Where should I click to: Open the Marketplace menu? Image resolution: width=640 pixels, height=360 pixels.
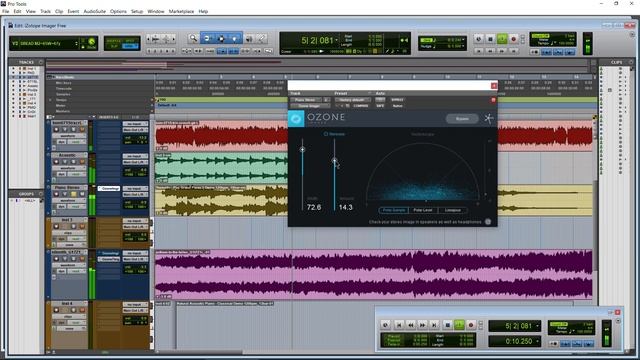[181, 11]
